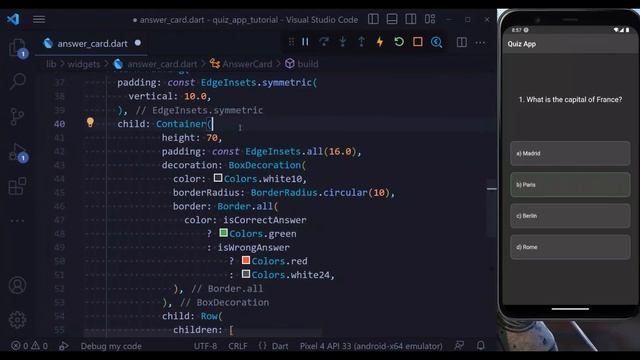640x360 pixels.
Task: Click Debug my code status item
Action: pos(111,346)
